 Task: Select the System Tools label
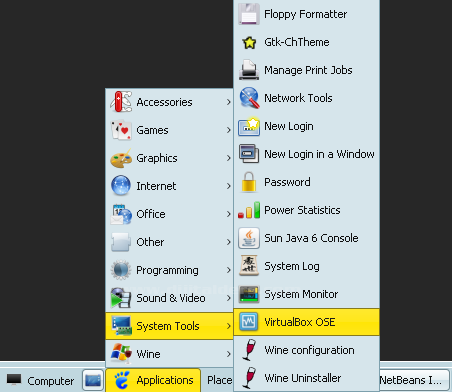tap(168, 326)
